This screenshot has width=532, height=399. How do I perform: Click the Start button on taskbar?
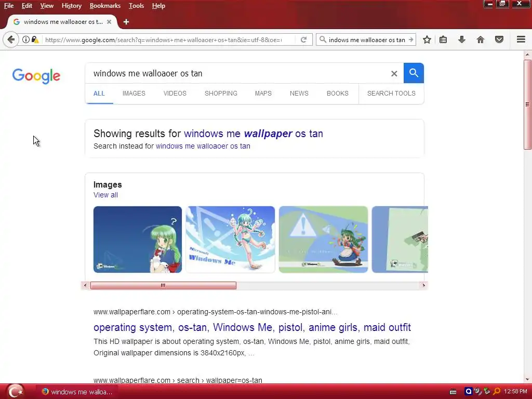(15, 392)
